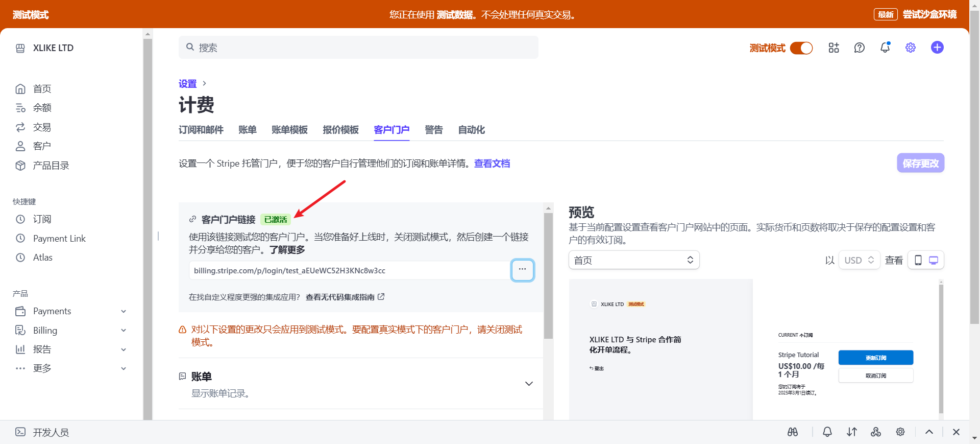This screenshot has height=444, width=980.
Task: Click the 保存更改 button
Action: pyautogui.click(x=920, y=163)
